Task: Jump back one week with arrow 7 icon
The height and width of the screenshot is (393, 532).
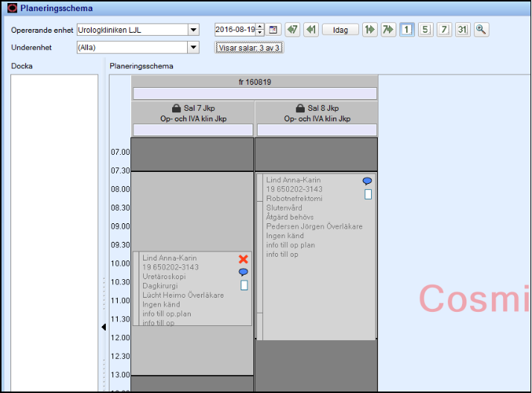Action: (x=293, y=30)
